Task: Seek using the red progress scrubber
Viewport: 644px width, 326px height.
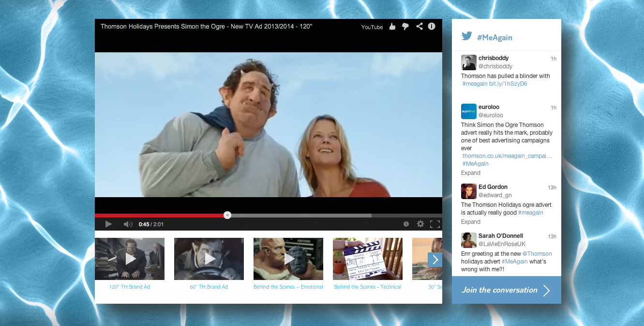Action: click(227, 215)
